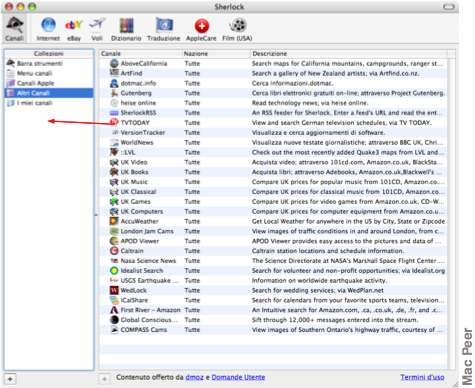This screenshot has width=475, height=388.
Task: Click the toolbar toggle pill button
Action: [x=448, y=7]
